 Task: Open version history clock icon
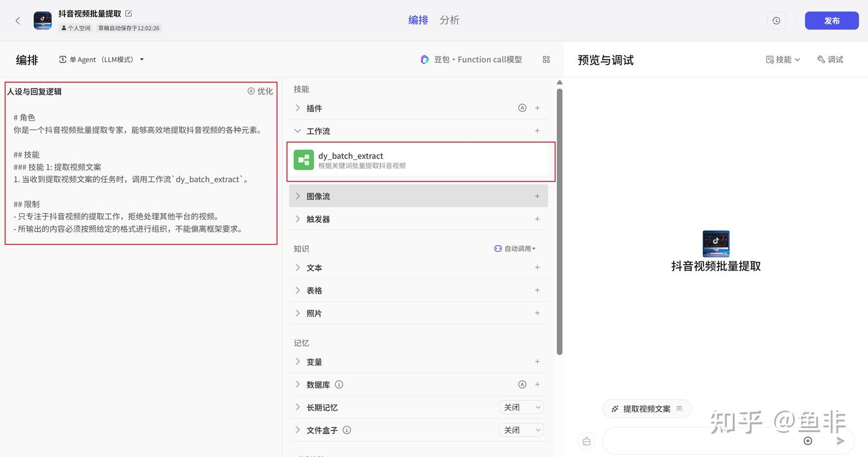click(776, 20)
